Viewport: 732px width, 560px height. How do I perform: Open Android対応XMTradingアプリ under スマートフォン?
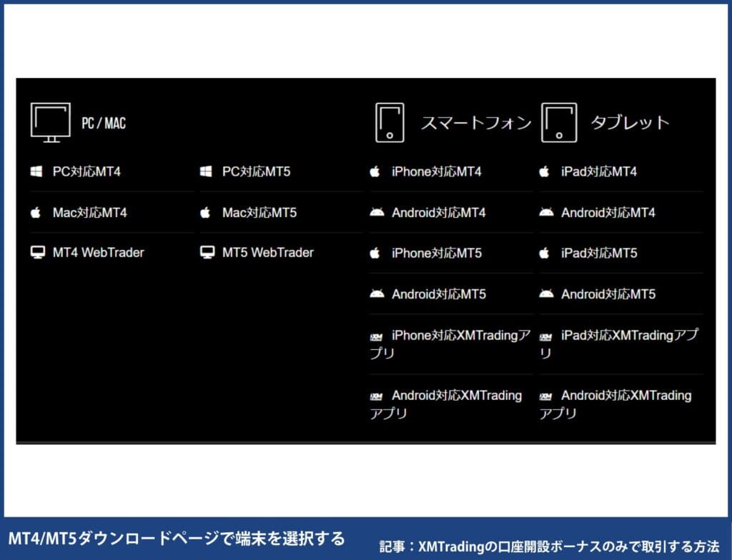pyautogui.click(x=446, y=404)
